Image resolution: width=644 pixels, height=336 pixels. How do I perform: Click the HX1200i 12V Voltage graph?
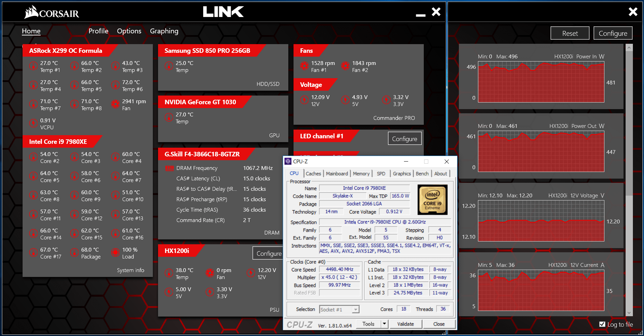coord(541,221)
